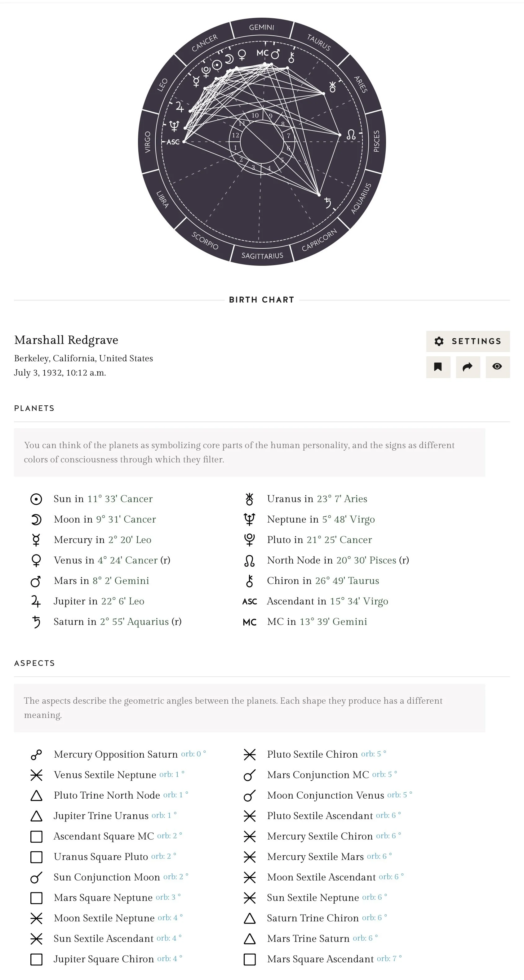The width and height of the screenshot is (524, 980).
Task: Click Gemini segment on the chart wheel
Action: tap(262, 27)
